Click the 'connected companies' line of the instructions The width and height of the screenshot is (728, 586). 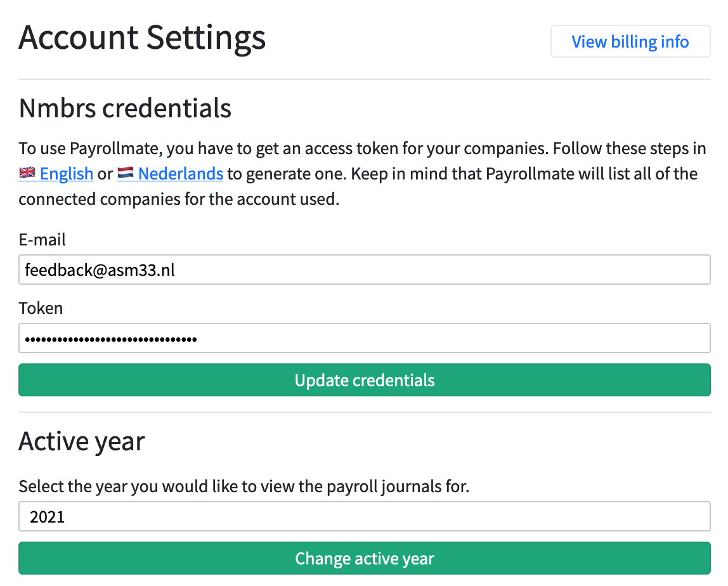180,199
